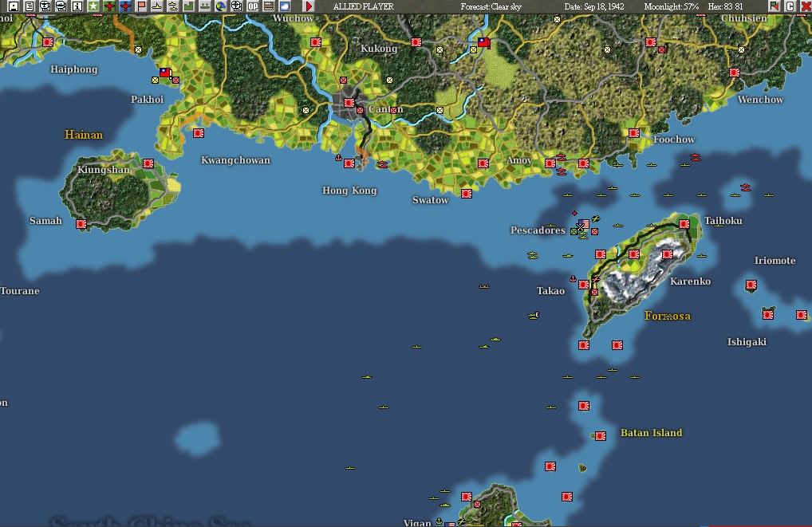Select the Japanese base at Taihoku
This screenshot has height=527, width=812.
[x=684, y=224]
